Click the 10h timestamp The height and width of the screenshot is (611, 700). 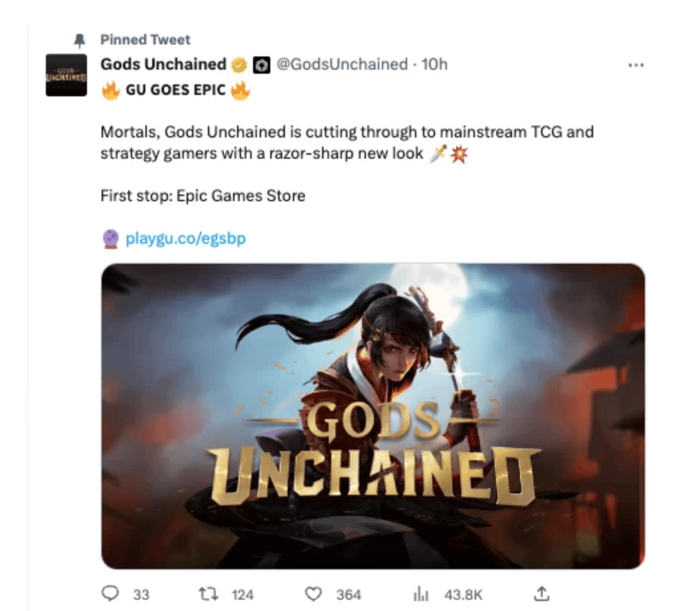[x=434, y=64]
